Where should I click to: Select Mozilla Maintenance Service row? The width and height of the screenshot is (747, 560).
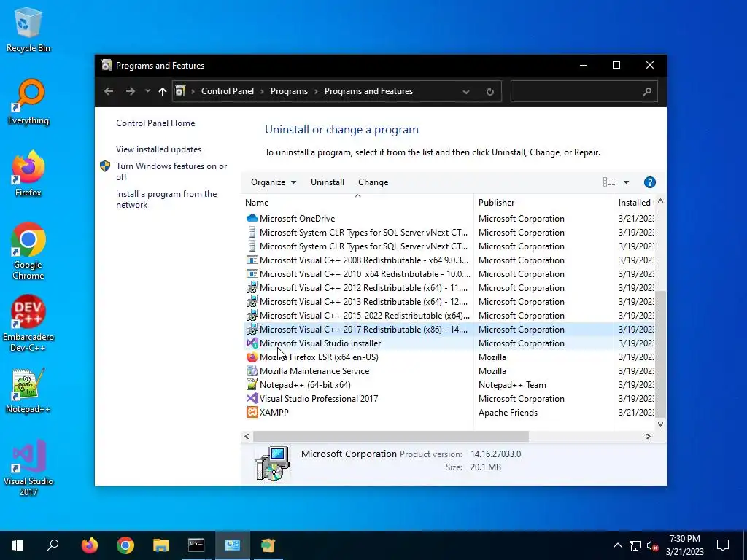tap(449, 371)
